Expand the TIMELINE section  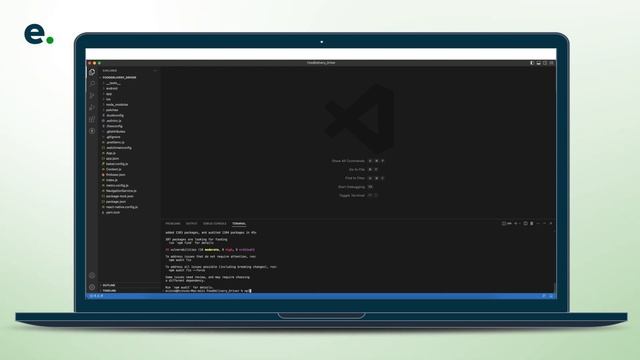tap(109, 291)
